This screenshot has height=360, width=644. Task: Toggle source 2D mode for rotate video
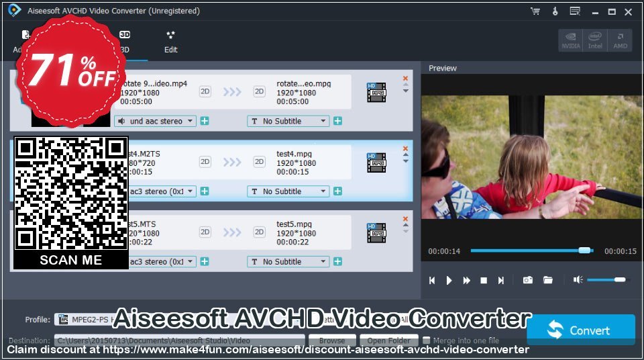click(205, 91)
